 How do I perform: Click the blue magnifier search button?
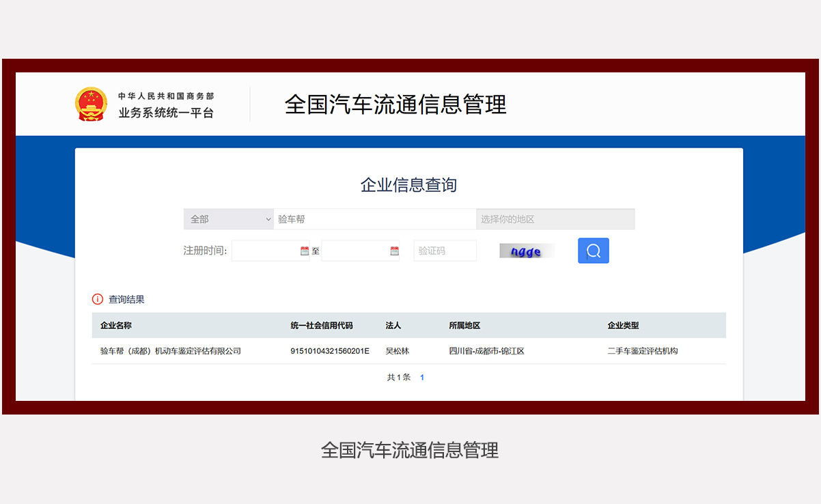pos(593,251)
